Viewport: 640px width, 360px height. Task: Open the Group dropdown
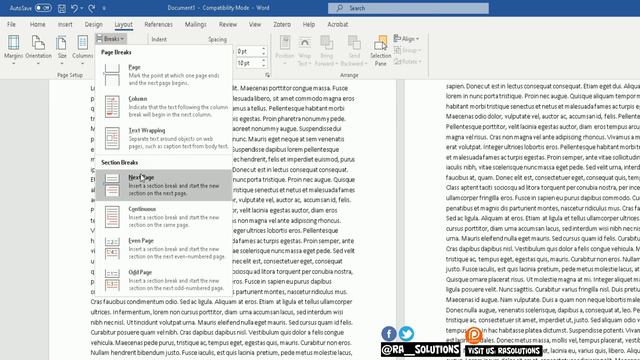click(x=408, y=51)
